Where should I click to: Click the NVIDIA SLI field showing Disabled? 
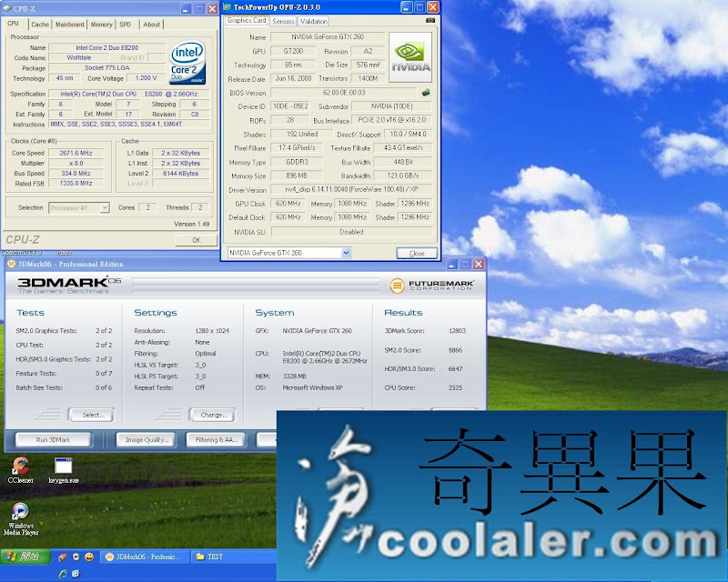pos(351,232)
